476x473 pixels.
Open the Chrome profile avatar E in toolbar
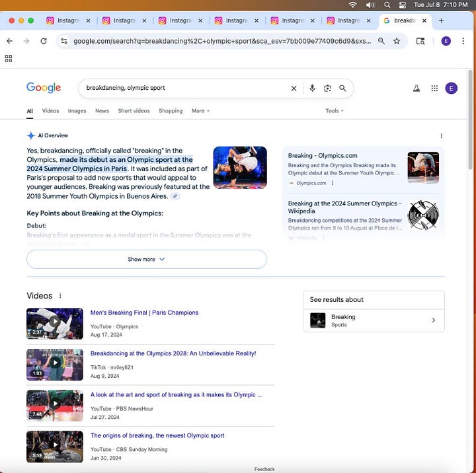tap(446, 41)
